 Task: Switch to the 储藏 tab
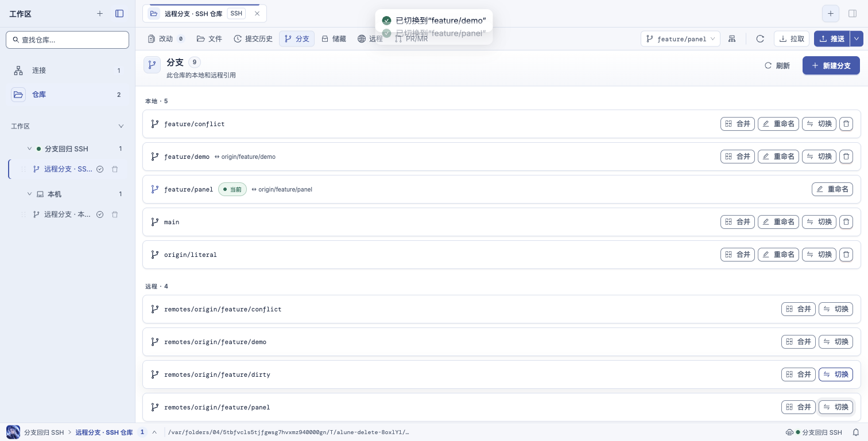click(334, 39)
